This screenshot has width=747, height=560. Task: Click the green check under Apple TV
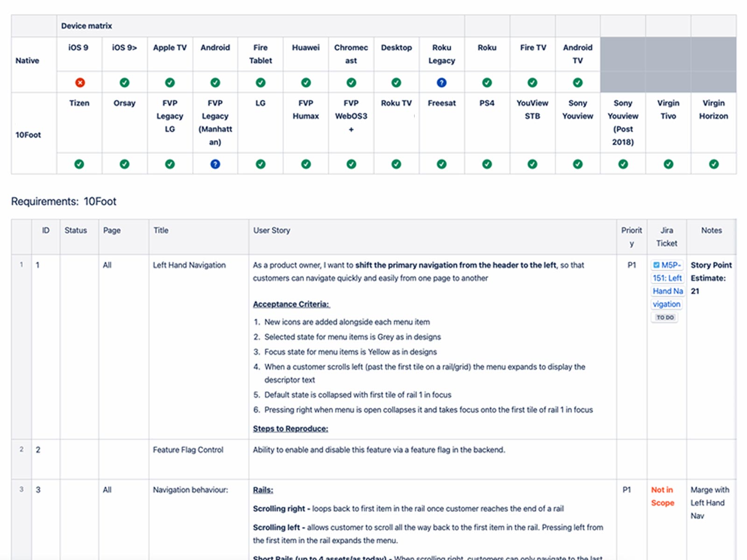[169, 83]
